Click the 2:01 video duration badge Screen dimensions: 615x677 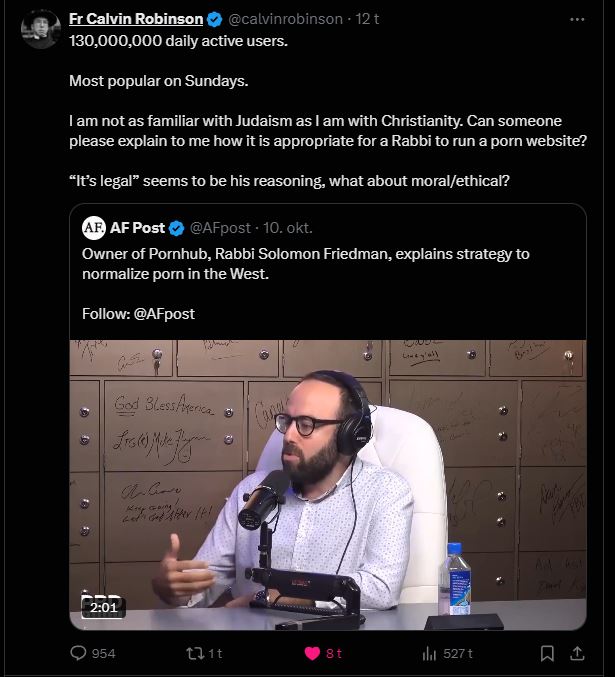coord(103,607)
